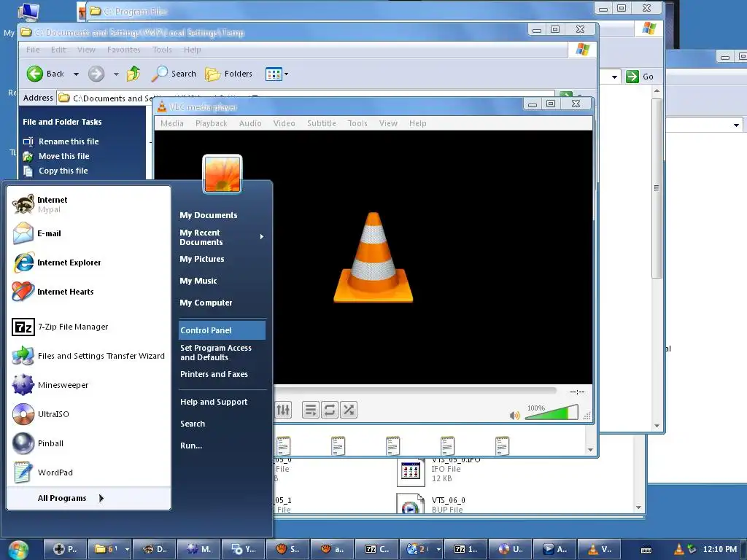This screenshot has height=560, width=747.
Task: Expand All Programs list
Action: coord(71,498)
